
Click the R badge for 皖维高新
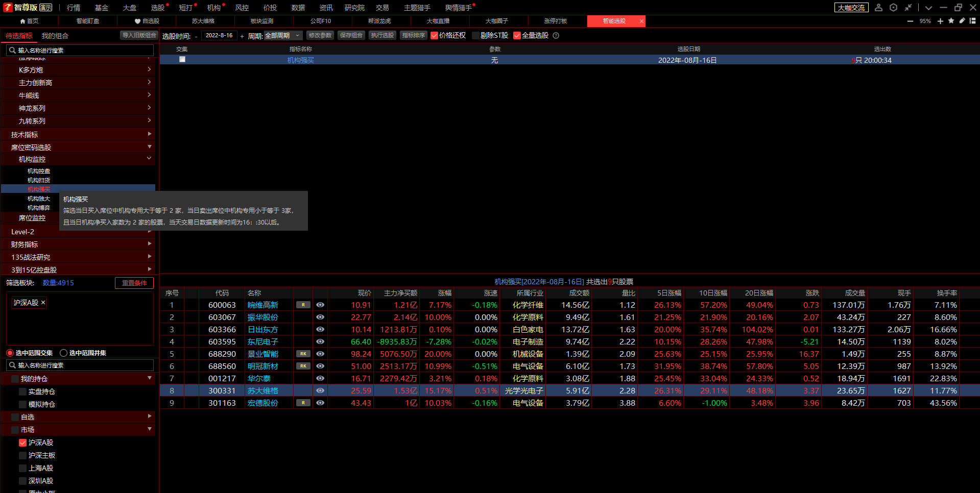pos(303,305)
